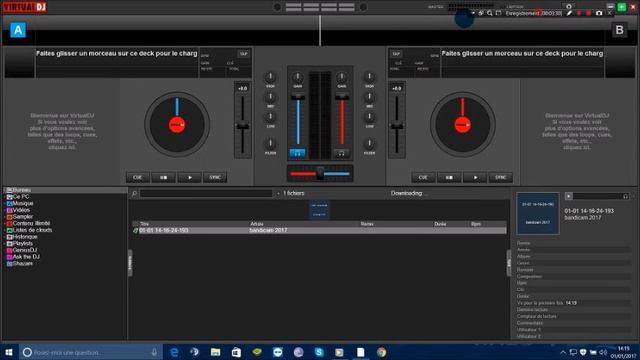Click the VirtualDJ logo
The width and height of the screenshot is (640, 360).
pos(25,7)
